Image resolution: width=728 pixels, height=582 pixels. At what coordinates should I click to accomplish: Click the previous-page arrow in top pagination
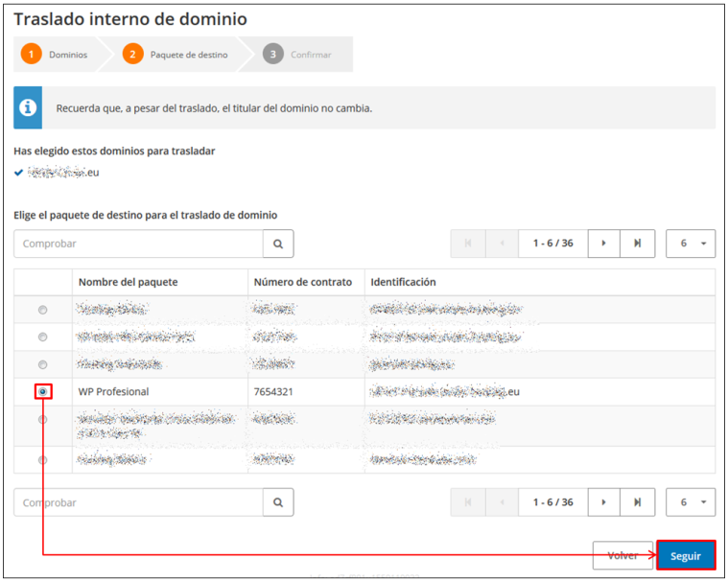click(502, 244)
